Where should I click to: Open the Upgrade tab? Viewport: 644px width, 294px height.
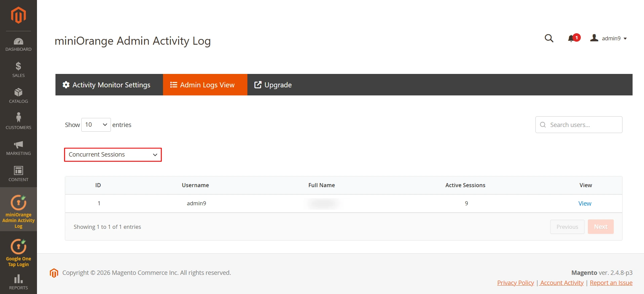point(273,85)
